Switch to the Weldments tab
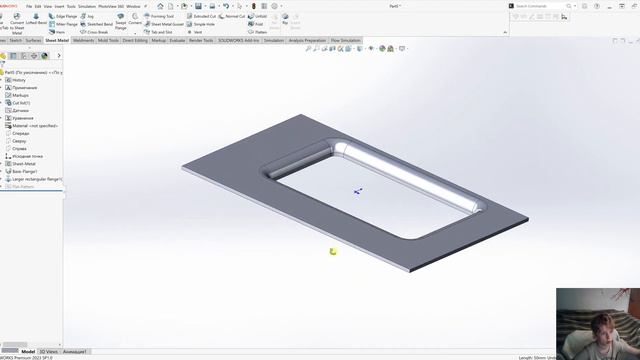The height and width of the screenshot is (360, 640). 84,40
